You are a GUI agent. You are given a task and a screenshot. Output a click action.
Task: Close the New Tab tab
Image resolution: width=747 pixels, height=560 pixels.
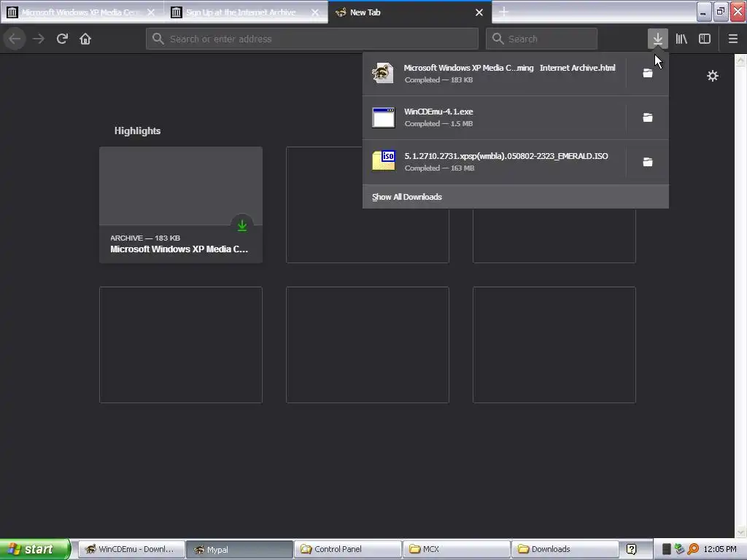(479, 12)
